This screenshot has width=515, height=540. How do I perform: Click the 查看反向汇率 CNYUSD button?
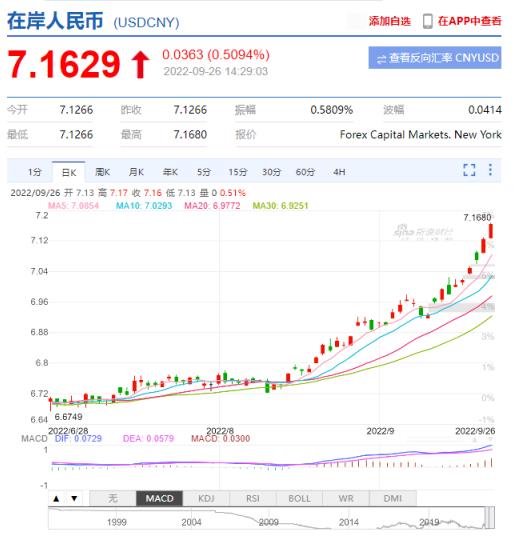435,58
